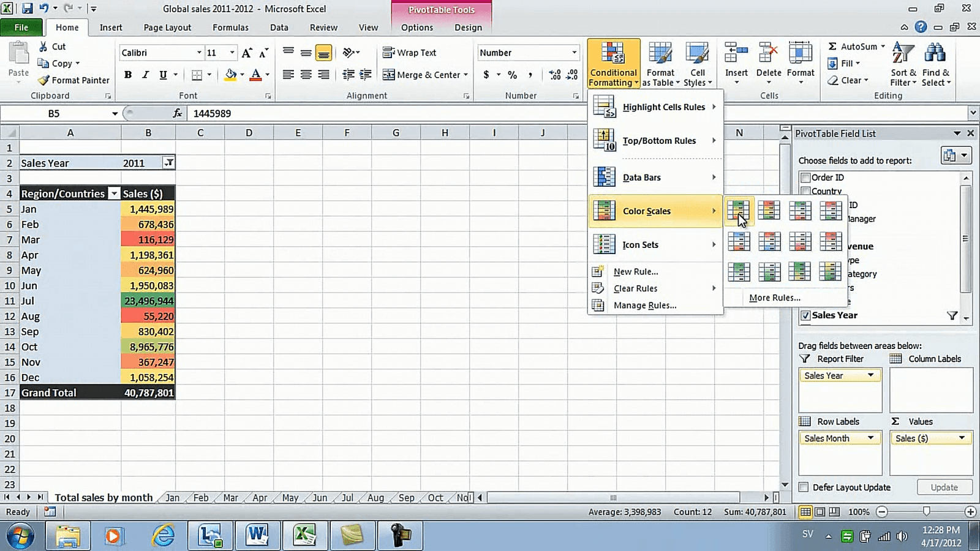This screenshot has width=980, height=551.
Task: Check the Order ID field checkbox
Action: click(805, 177)
